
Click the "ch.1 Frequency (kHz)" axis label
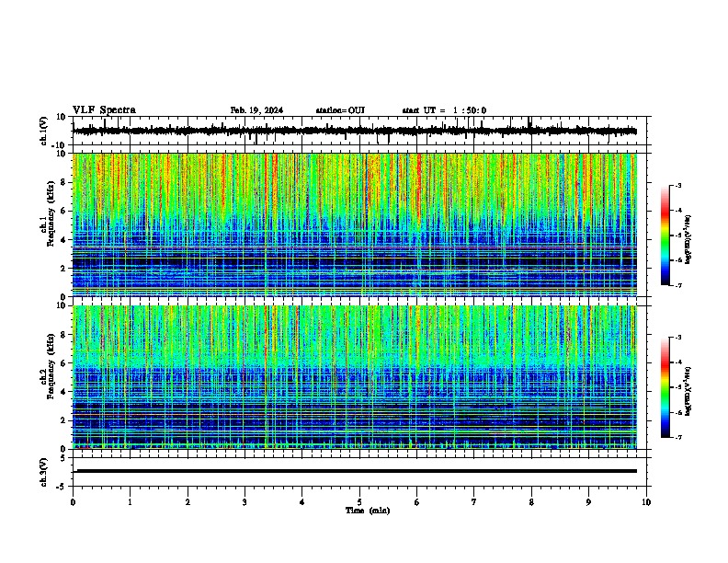[48, 213]
